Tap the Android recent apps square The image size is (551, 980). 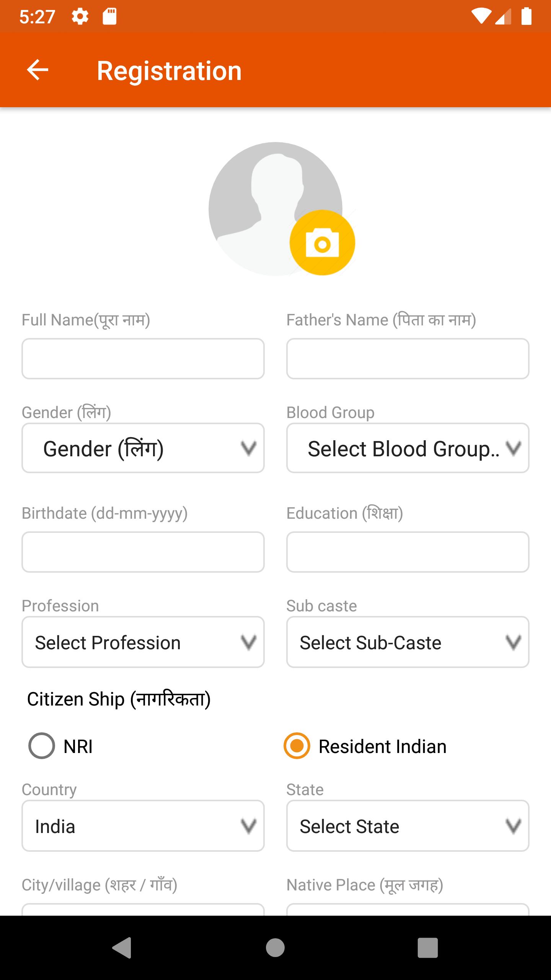point(427,948)
